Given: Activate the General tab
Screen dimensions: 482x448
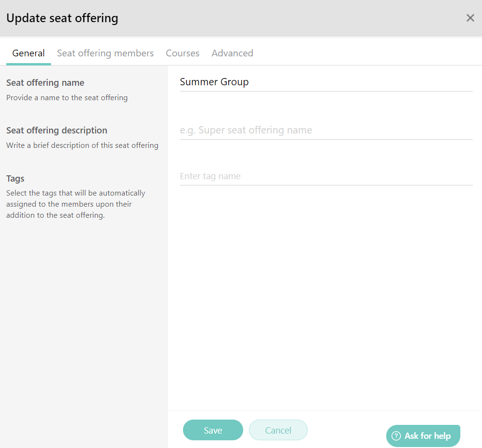Looking at the screenshot, I should tap(28, 53).
